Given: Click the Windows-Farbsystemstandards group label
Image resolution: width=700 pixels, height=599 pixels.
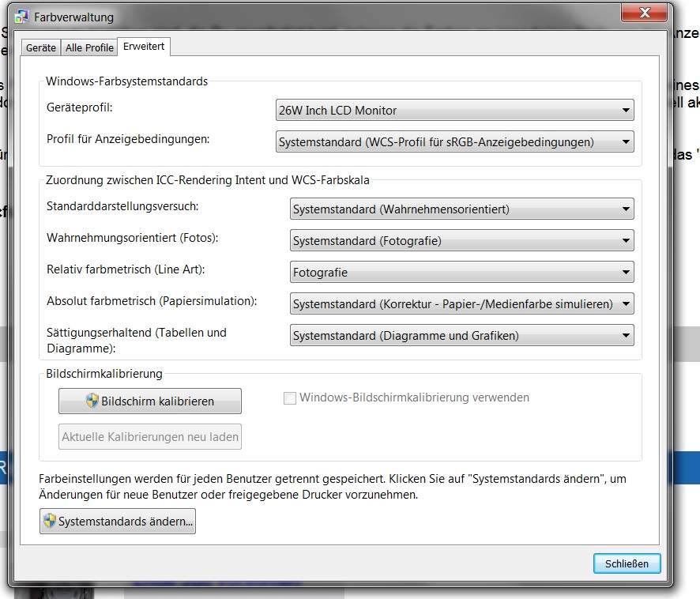Looking at the screenshot, I should [126, 81].
